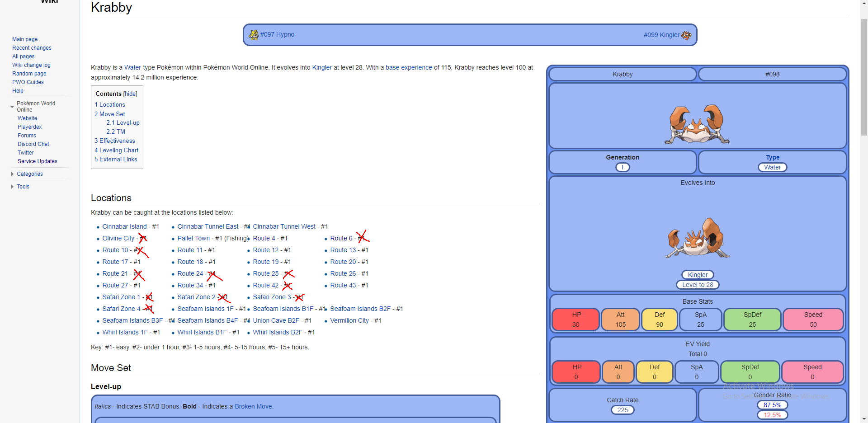
Task: Collapse the Pokémon World Online sidebar section
Action: click(12, 107)
